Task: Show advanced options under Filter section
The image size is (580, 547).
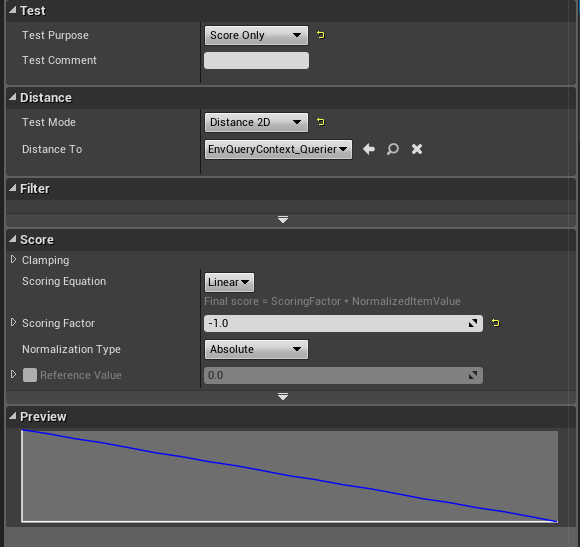Action: tap(283, 220)
